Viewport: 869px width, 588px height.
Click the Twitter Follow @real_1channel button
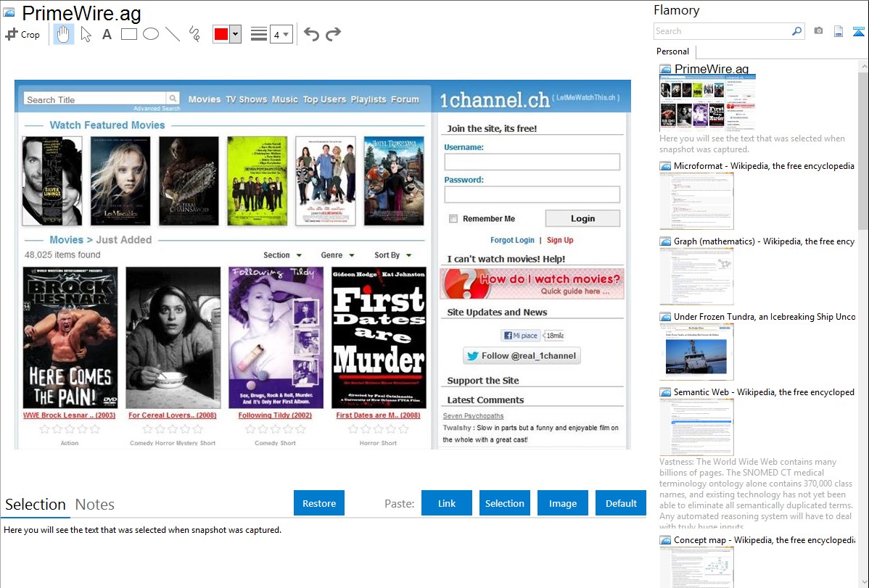click(x=522, y=356)
